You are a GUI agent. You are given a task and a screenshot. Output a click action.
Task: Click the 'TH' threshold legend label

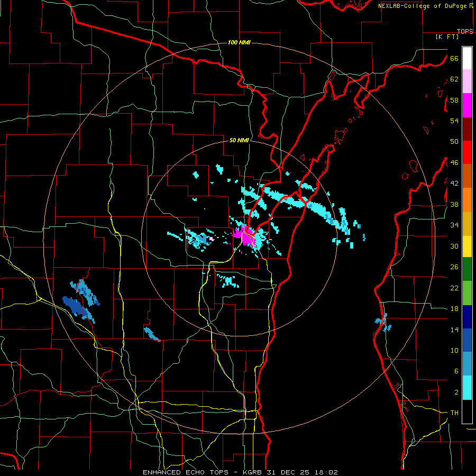click(x=454, y=413)
